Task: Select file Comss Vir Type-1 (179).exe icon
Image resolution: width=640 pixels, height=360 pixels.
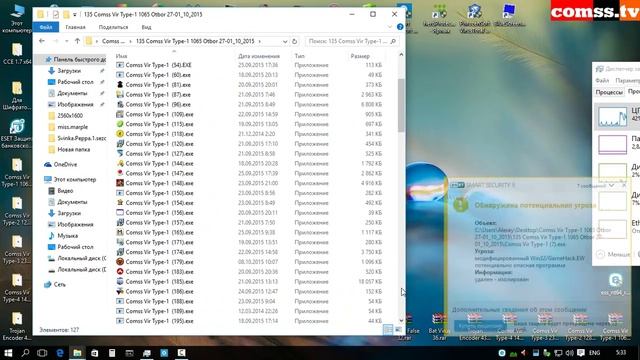Action: pos(120,262)
